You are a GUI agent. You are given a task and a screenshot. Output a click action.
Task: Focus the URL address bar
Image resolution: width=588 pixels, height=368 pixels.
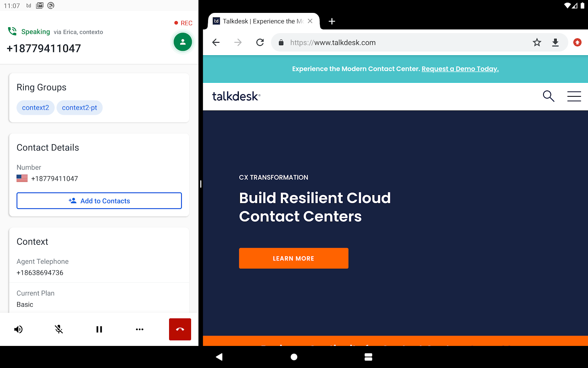(x=404, y=43)
